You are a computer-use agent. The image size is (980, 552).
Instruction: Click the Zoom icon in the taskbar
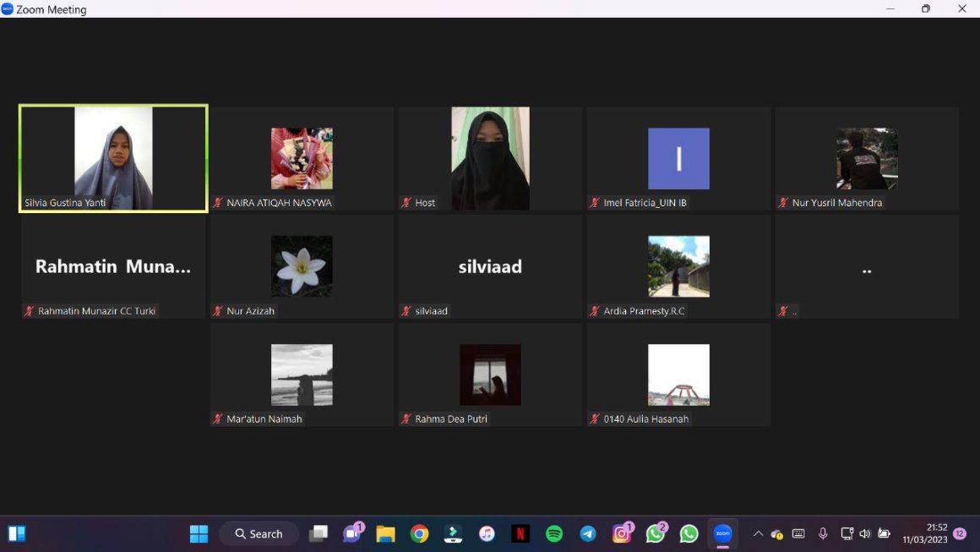(722, 533)
